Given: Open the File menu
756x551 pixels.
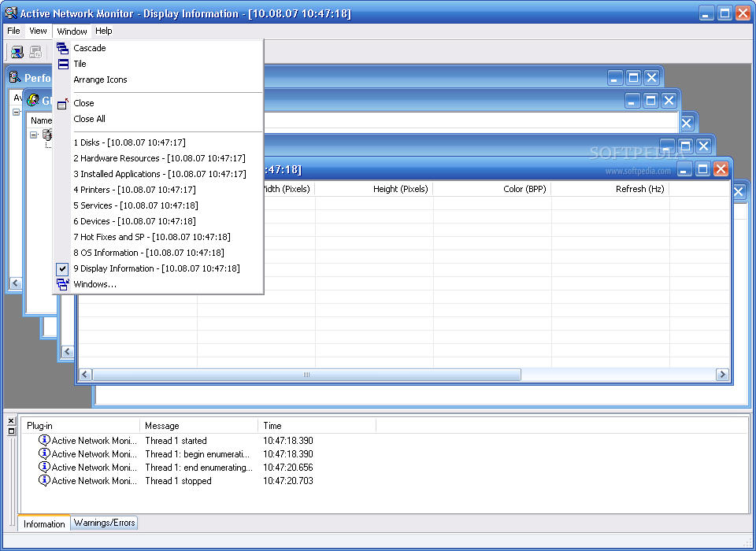Looking at the screenshot, I should pyautogui.click(x=13, y=31).
